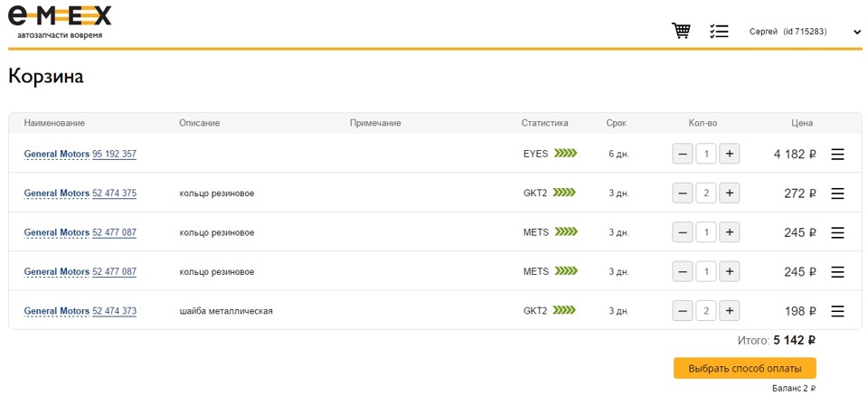868x396 pixels.
Task: Open the orders checklist icon
Action: 719,31
